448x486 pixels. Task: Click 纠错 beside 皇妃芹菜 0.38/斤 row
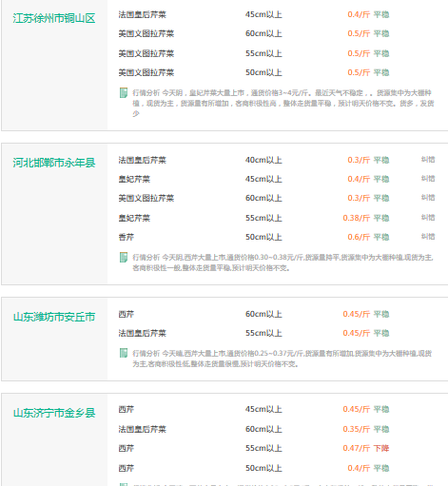(x=428, y=218)
